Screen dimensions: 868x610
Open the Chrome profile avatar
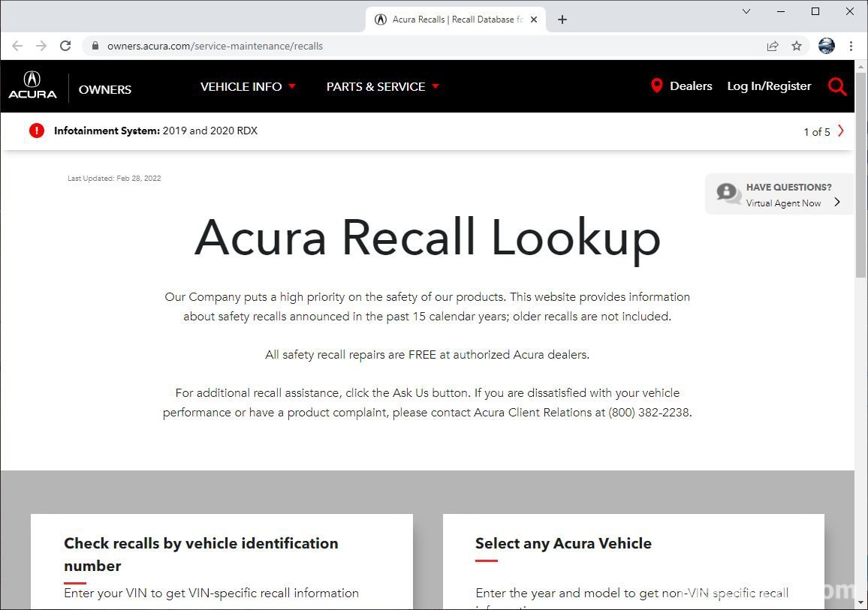[x=827, y=46]
